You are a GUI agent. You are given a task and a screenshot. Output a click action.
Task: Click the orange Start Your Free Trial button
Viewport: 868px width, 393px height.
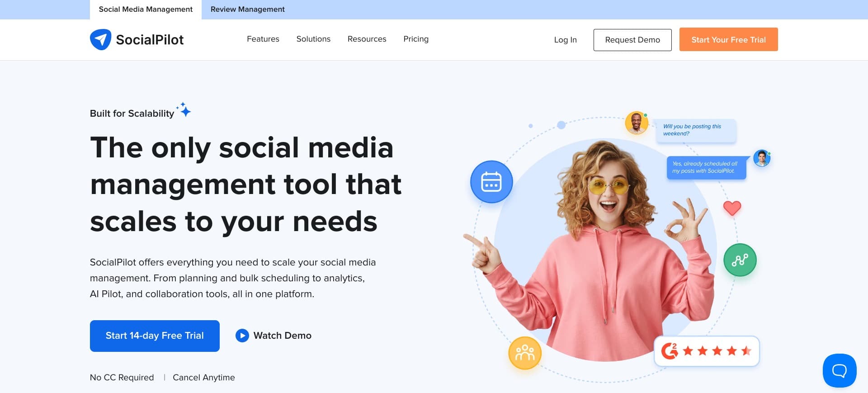pos(728,39)
